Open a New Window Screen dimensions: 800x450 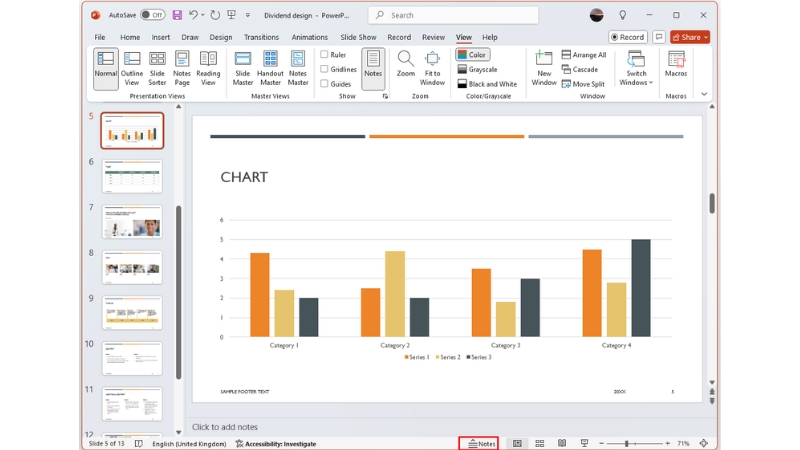click(544, 68)
